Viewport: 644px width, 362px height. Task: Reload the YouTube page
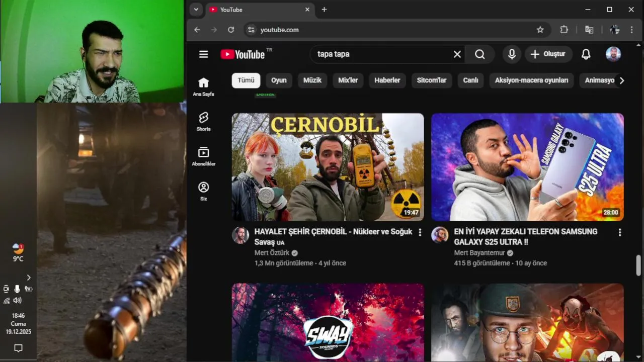click(x=231, y=30)
